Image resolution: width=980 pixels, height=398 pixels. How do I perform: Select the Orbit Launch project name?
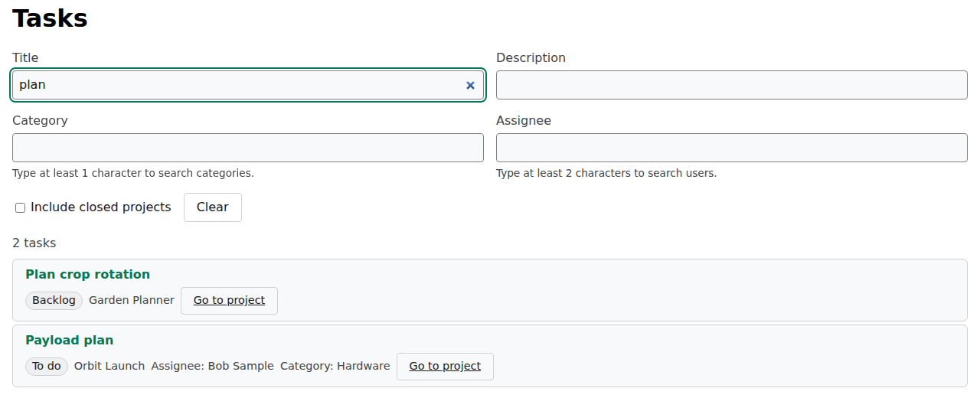pos(109,366)
